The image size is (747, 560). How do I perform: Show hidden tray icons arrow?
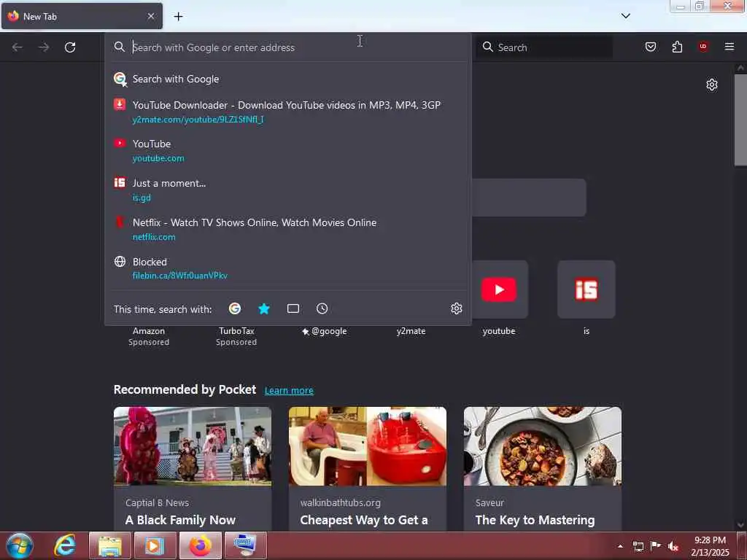click(620, 546)
